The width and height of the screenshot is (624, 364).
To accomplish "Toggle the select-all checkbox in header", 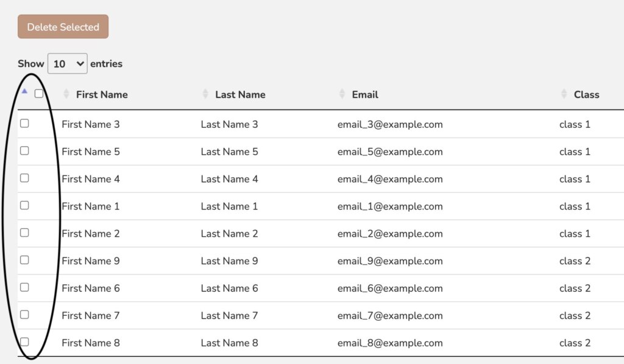I will coord(39,94).
